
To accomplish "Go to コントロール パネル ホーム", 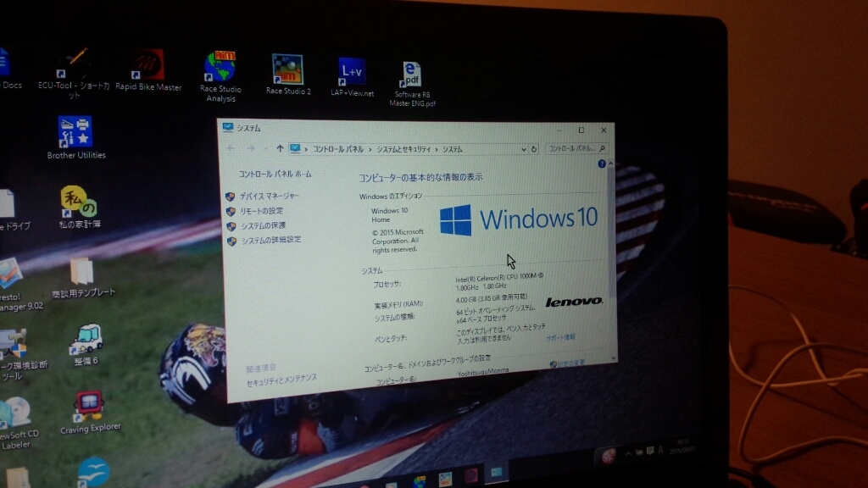I will (275, 174).
